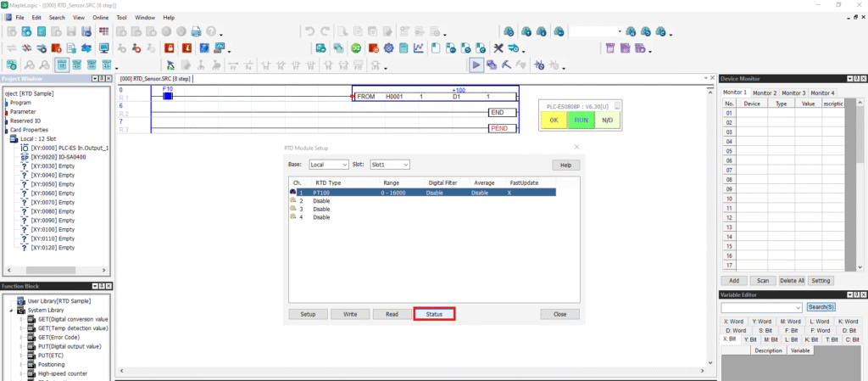Click the Print icon in the top toolbar
868x381 pixels.
[x=196, y=32]
